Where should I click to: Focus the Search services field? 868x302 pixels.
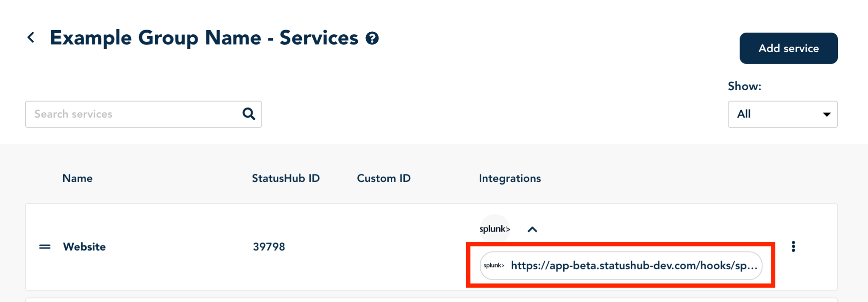[x=143, y=114]
